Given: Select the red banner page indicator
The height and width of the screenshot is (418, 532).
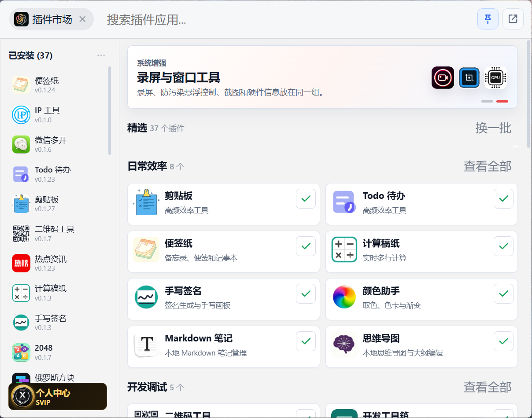Looking at the screenshot, I should pos(502,101).
